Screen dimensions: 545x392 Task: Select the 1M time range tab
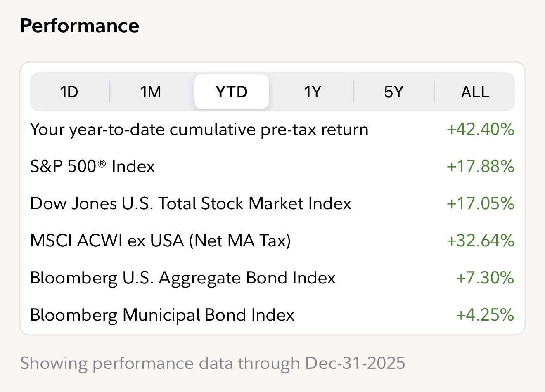click(x=151, y=92)
